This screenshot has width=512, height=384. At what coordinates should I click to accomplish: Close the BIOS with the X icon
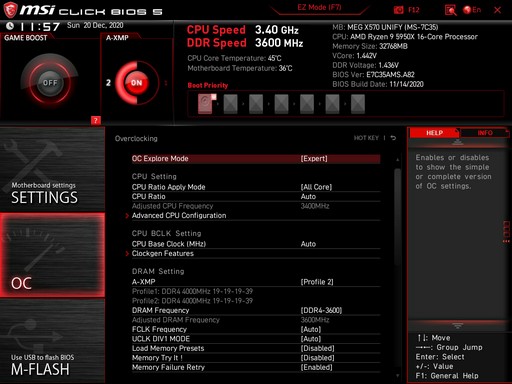[x=497, y=10]
